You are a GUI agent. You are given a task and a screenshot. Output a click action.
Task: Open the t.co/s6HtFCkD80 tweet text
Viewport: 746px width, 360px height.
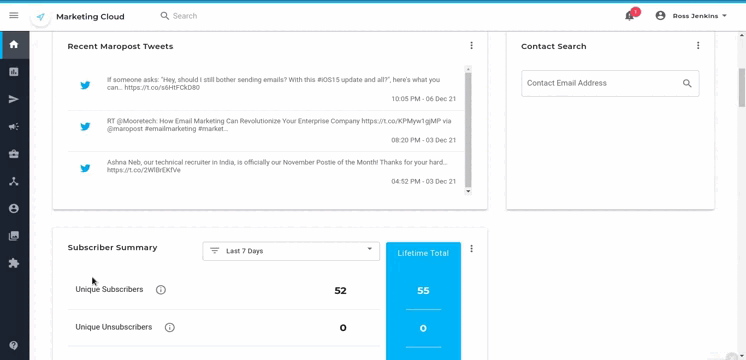[x=274, y=84]
